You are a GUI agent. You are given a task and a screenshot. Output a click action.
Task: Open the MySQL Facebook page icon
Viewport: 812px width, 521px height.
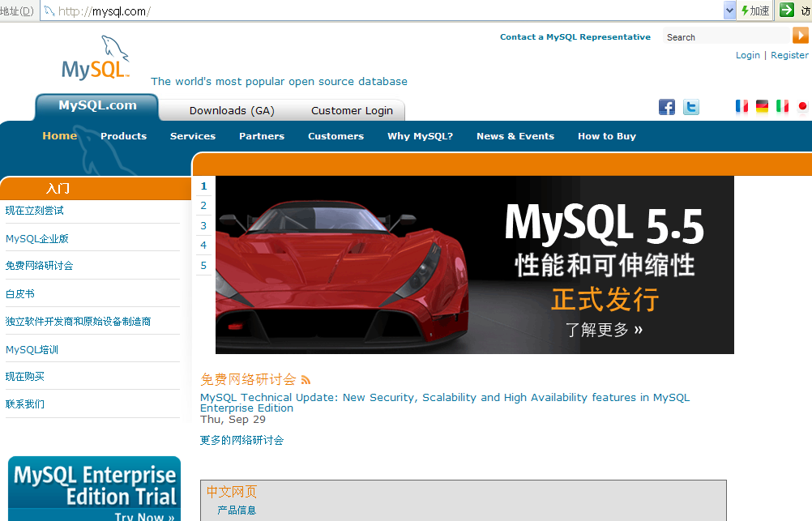pos(667,107)
